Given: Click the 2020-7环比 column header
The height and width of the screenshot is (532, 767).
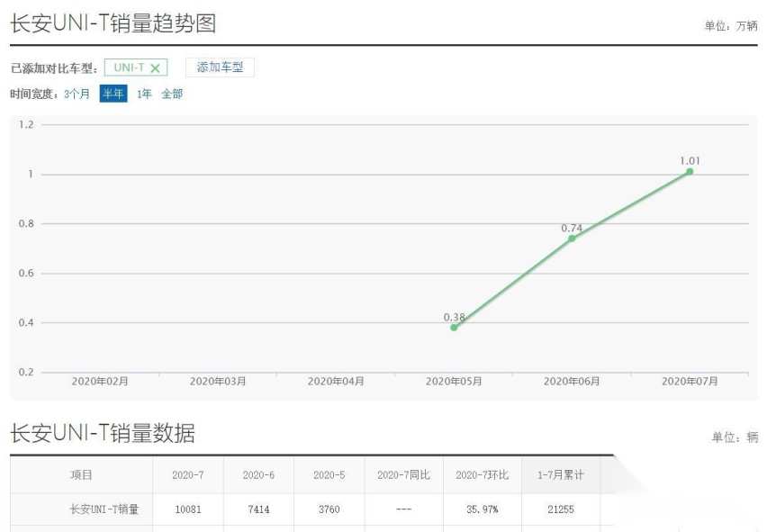Looking at the screenshot, I should [x=483, y=474].
